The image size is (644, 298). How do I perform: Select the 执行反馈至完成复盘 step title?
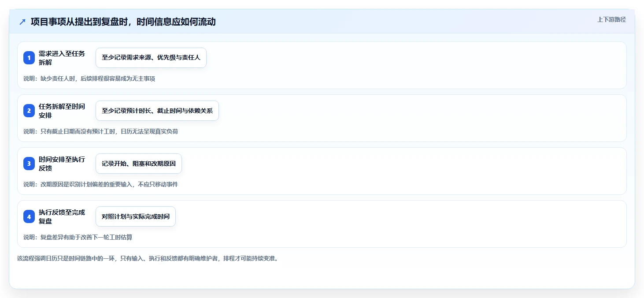click(62, 216)
